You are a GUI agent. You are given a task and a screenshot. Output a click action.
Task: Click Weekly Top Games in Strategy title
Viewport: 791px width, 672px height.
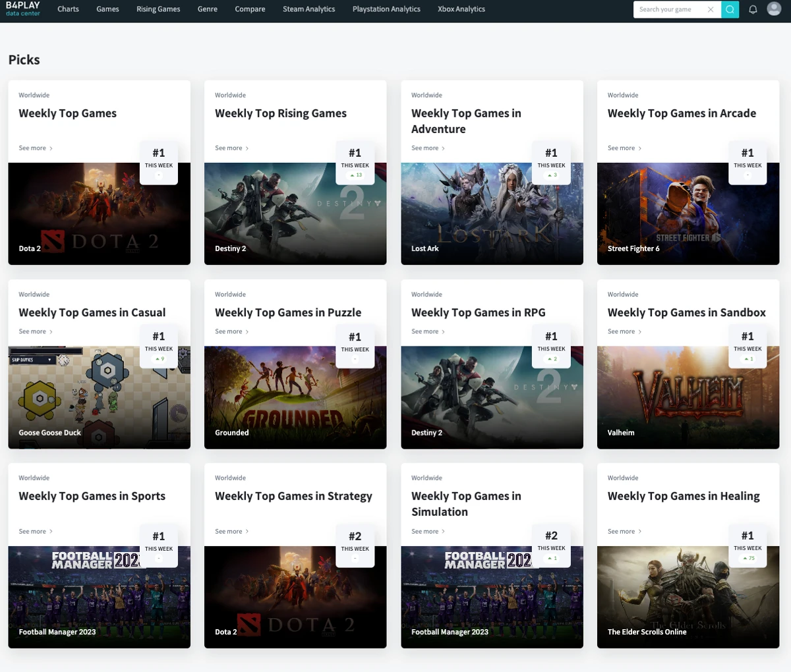293,496
